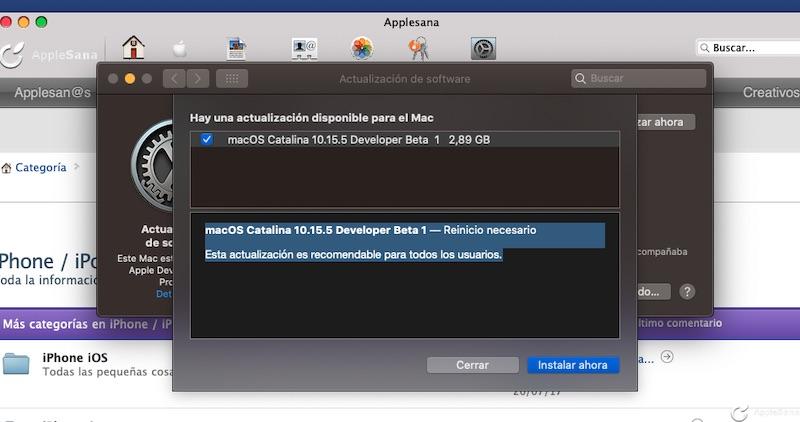Click the home house icon in Applesana toolbar
Viewport: 800px width, 422px height.
click(133, 48)
